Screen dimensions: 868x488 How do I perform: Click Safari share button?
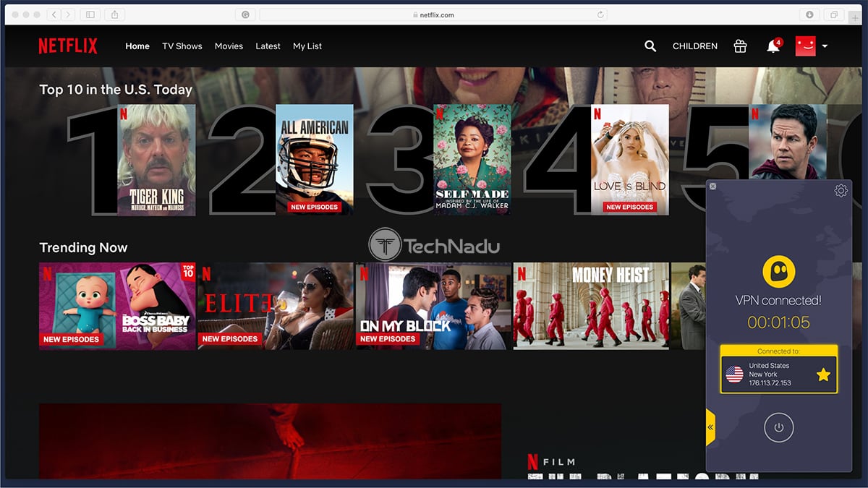115,14
